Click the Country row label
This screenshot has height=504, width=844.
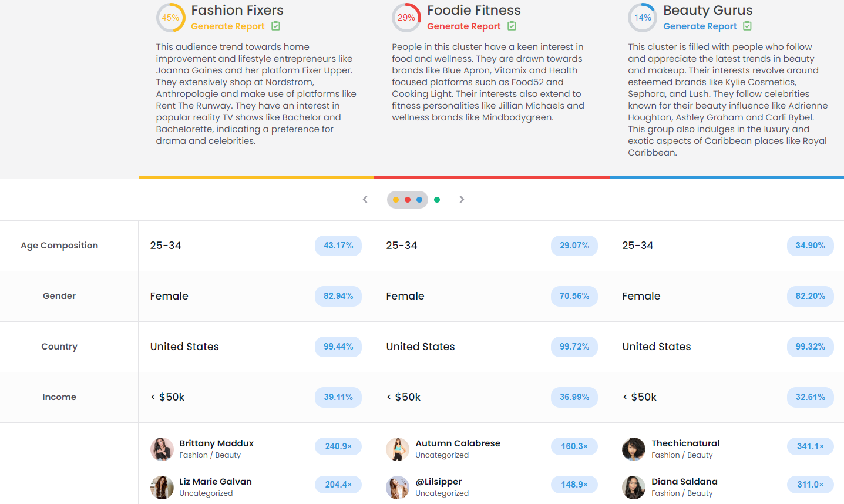pyautogui.click(x=59, y=347)
